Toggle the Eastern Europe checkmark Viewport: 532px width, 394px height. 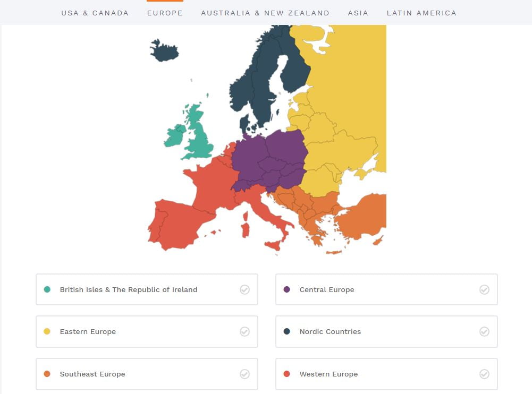(x=244, y=331)
